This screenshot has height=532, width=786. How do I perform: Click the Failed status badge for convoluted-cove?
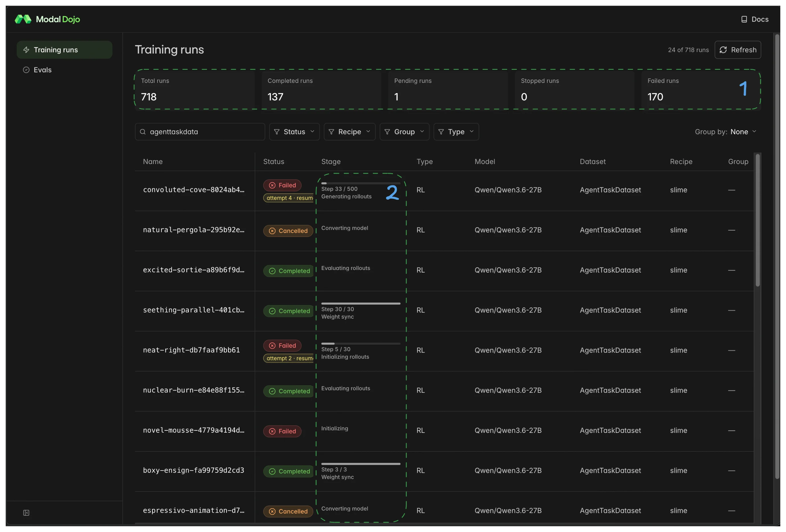pos(282,185)
